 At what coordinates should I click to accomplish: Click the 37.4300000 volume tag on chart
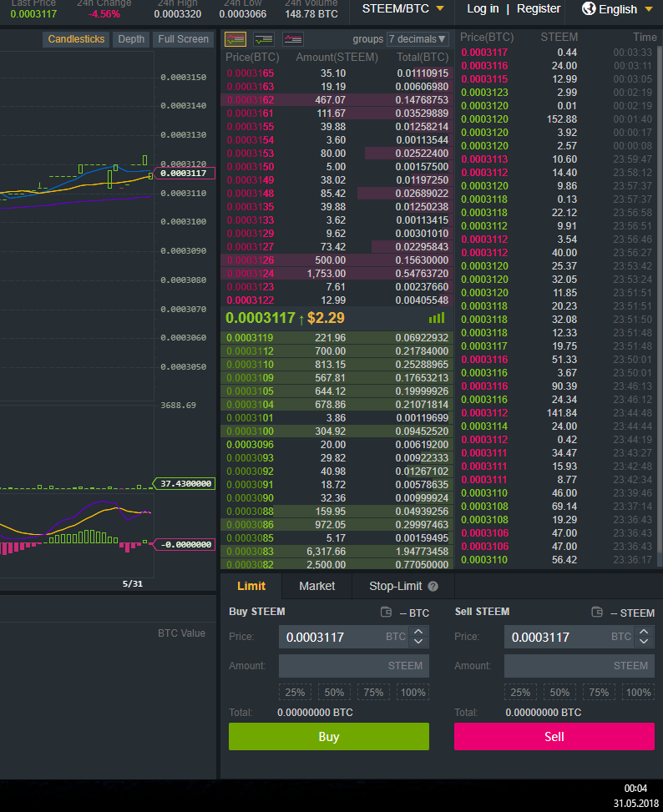pos(185,484)
